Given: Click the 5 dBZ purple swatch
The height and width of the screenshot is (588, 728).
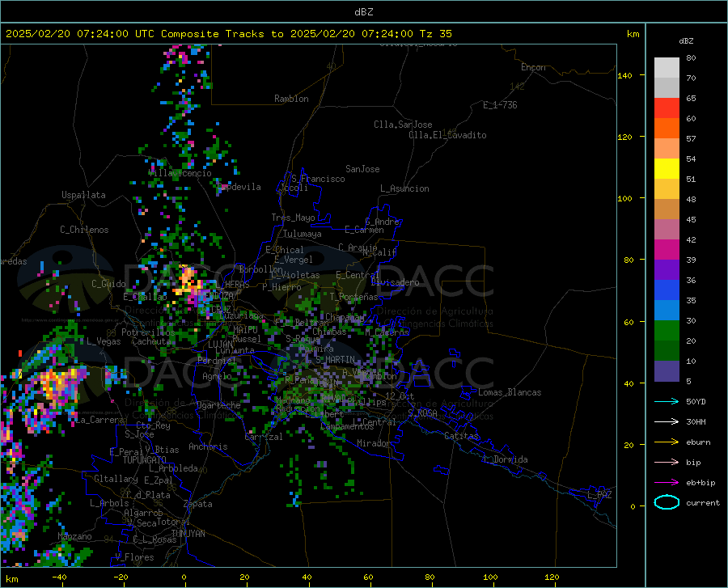Looking at the screenshot, I should 667,370.
